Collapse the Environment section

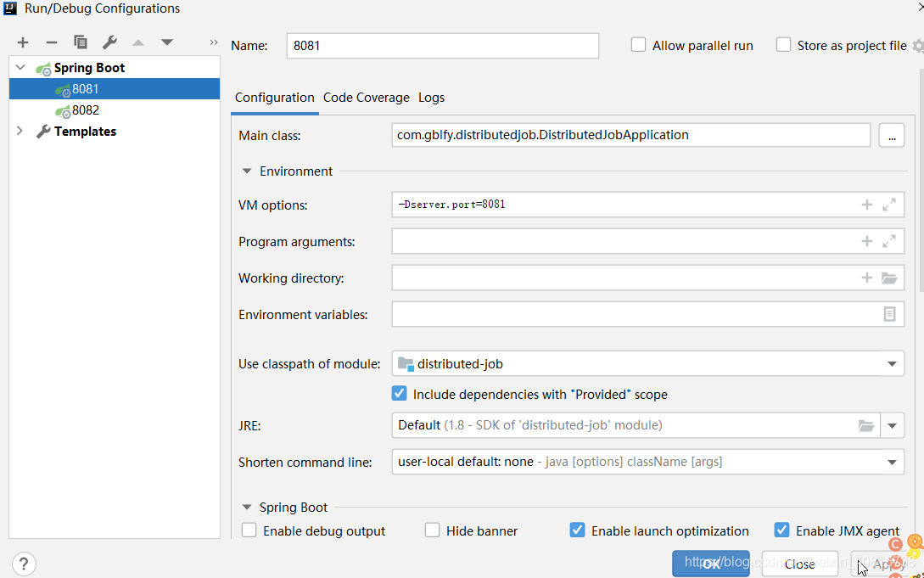coord(246,171)
